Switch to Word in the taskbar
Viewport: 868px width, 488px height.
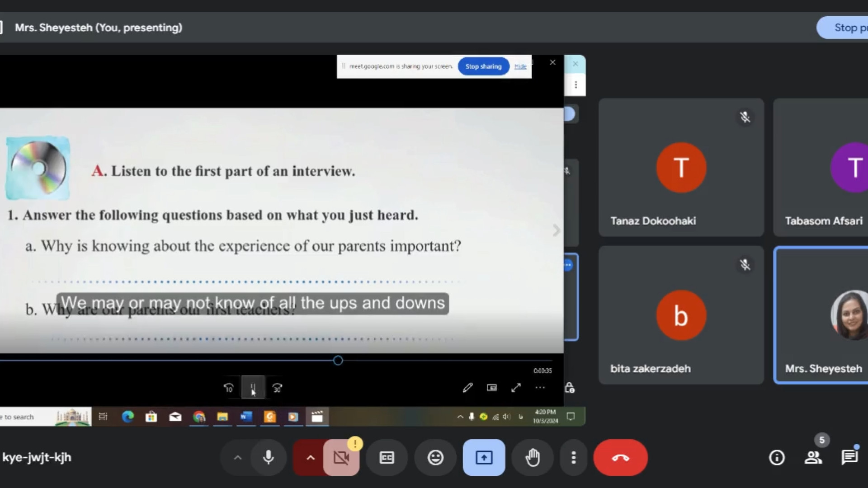pos(246,417)
